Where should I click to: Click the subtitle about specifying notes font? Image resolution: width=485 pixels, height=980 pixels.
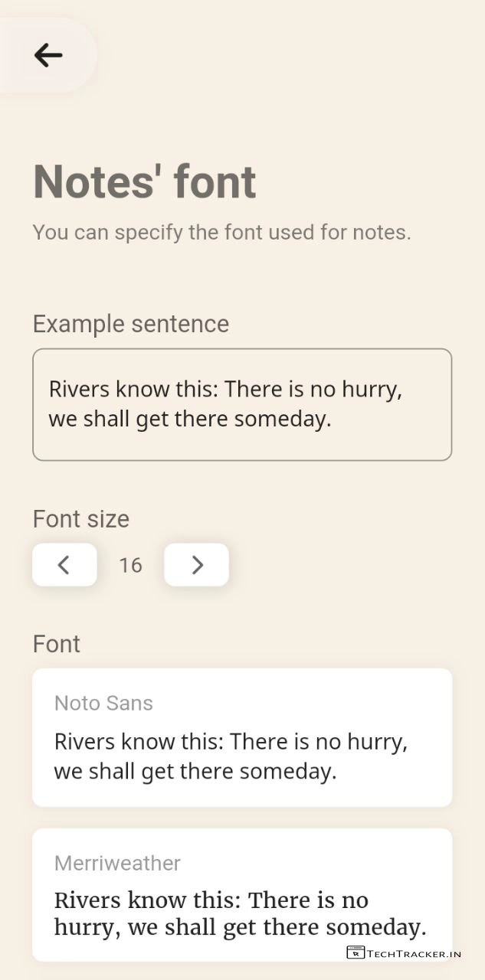tap(221, 232)
